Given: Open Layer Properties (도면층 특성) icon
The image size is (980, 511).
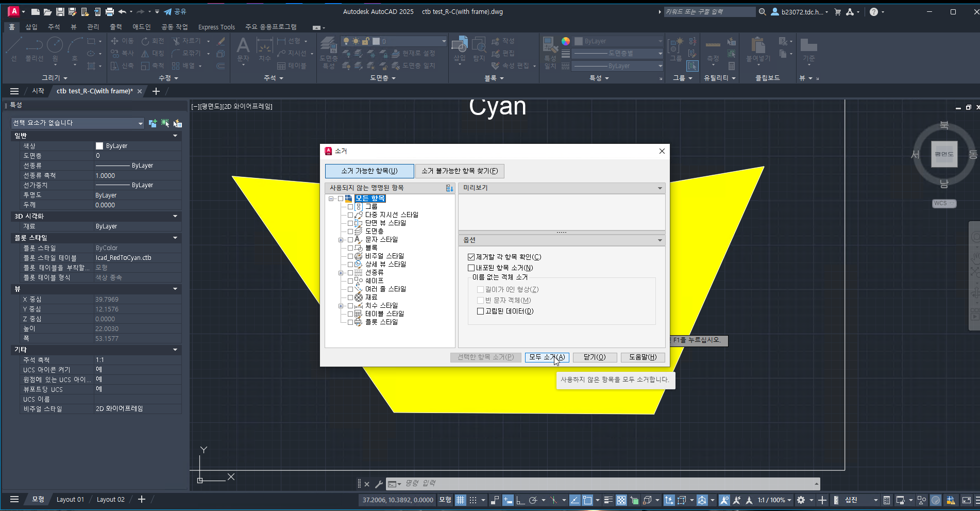Looking at the screenshot, I should [329, 52].
